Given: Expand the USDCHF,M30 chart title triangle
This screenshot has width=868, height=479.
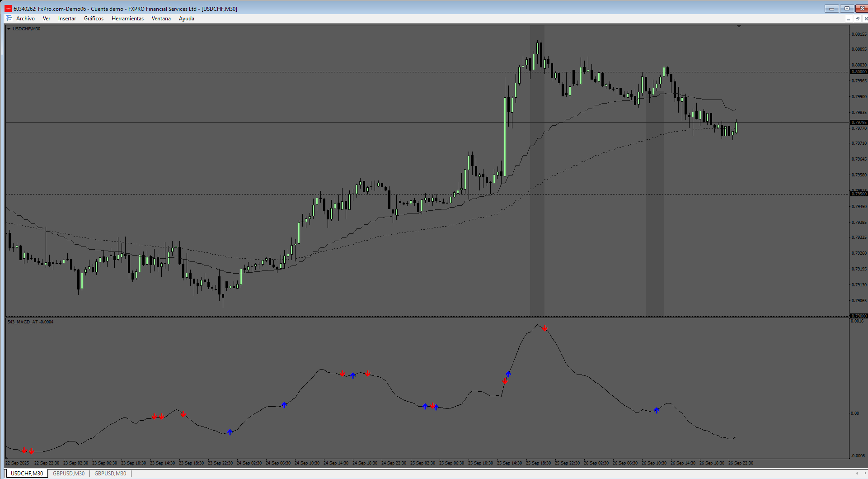Looking at the screenshot, I should pos(9,29).
